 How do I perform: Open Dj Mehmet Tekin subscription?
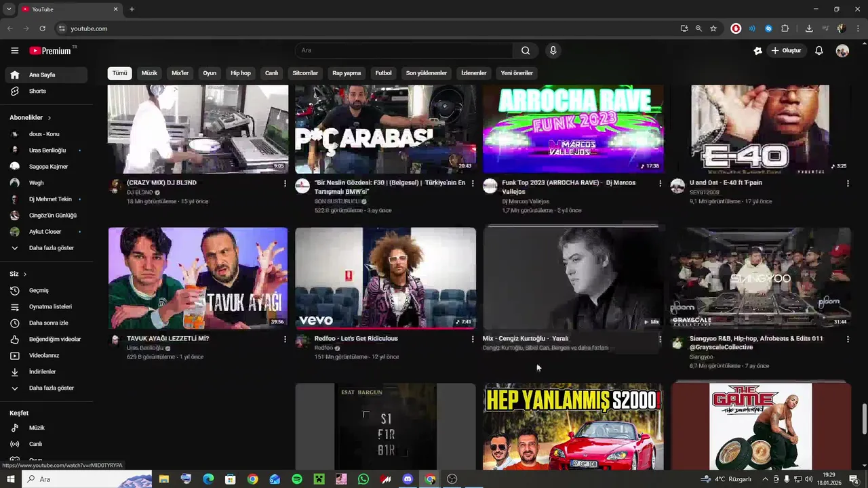click(x=46, y=199)
